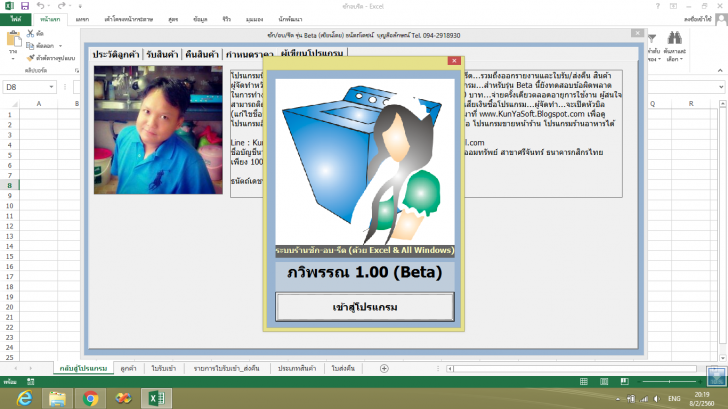728x409 pixels.
Task: Select the ประเภทสินค้า sheet tab
Action: coord(297,368)
